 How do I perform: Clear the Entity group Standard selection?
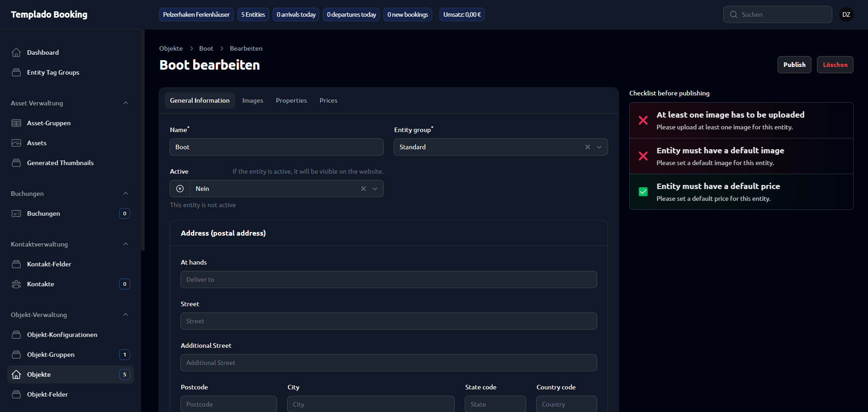tap(587, 147)
